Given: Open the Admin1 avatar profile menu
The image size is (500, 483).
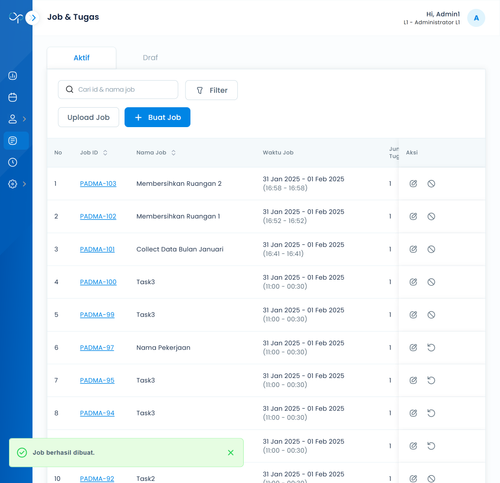Looking at the screenshot, I should point(476,18).
